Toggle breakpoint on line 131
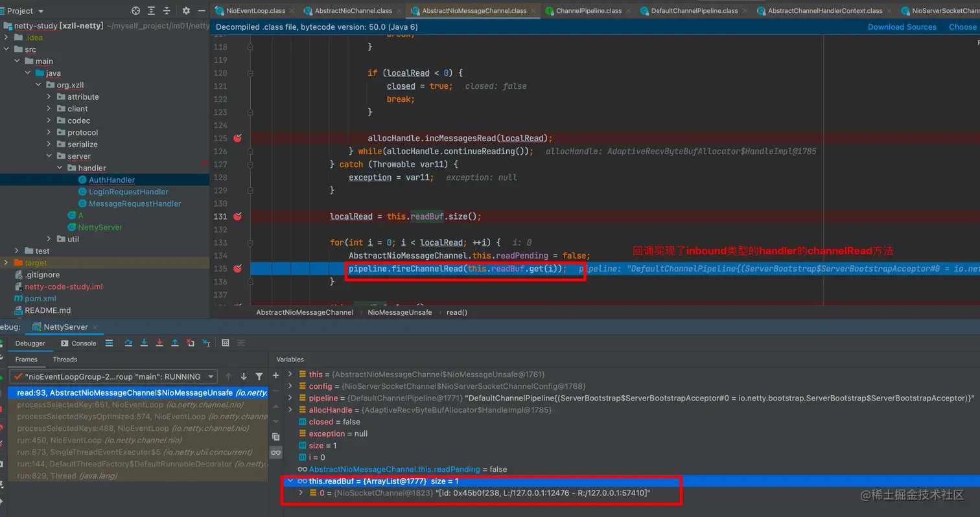This screenshot has width=980, height=517. pyautogui.click(x=237, y=216)
